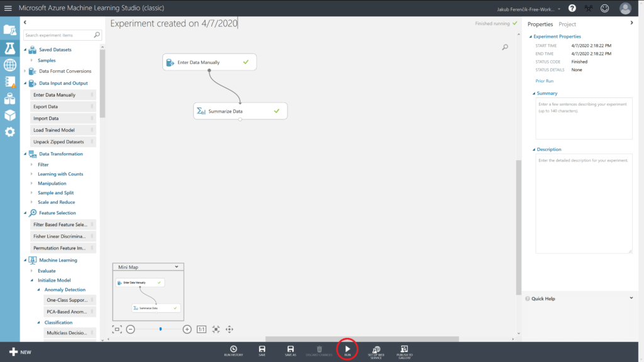Collapse Anomaly Detection node
The height and width of the screenshot is (362, 644).
[38, 290]
